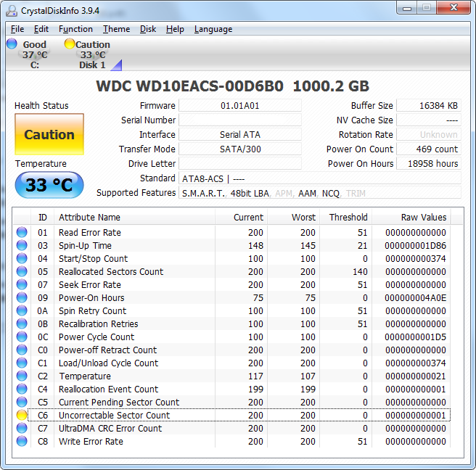This screenshot has width=476, height=470.
Task: Click the blue status dot for Spin Retry Count
Action: tap(22, 310)
